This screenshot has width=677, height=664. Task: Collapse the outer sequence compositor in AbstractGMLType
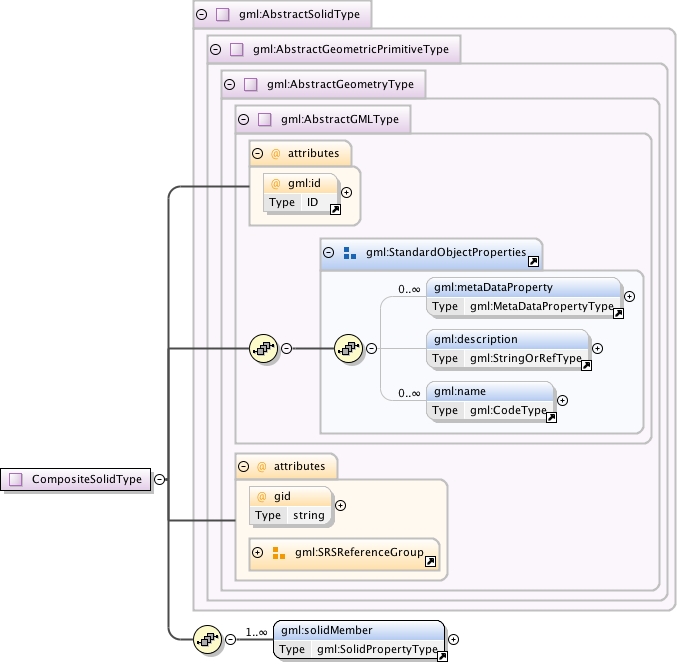pos(286,348)
